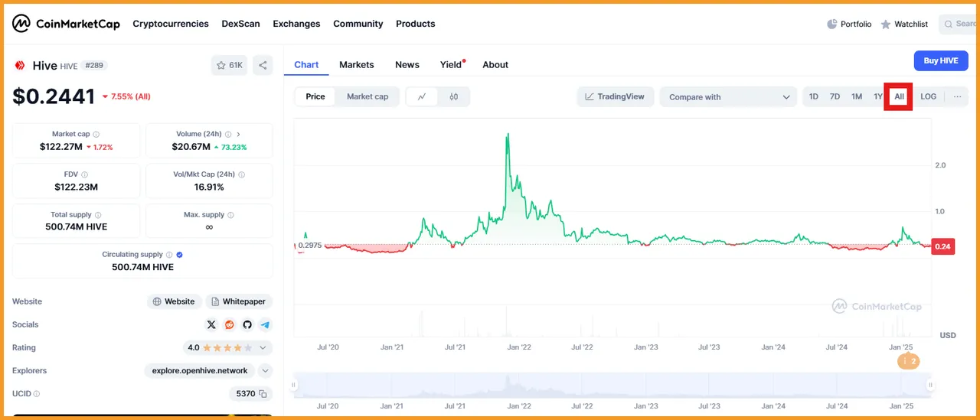
Task: Set chart range to All
Action: coord(900,96)
